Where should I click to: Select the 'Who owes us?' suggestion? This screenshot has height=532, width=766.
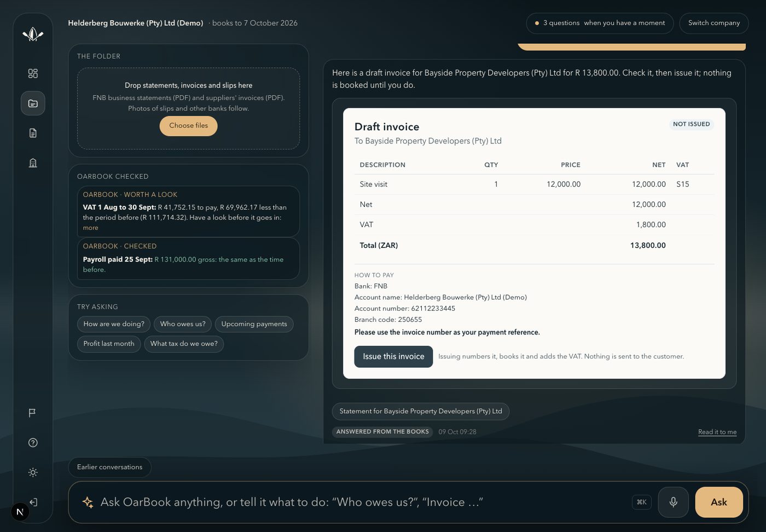tap(183, 324)
